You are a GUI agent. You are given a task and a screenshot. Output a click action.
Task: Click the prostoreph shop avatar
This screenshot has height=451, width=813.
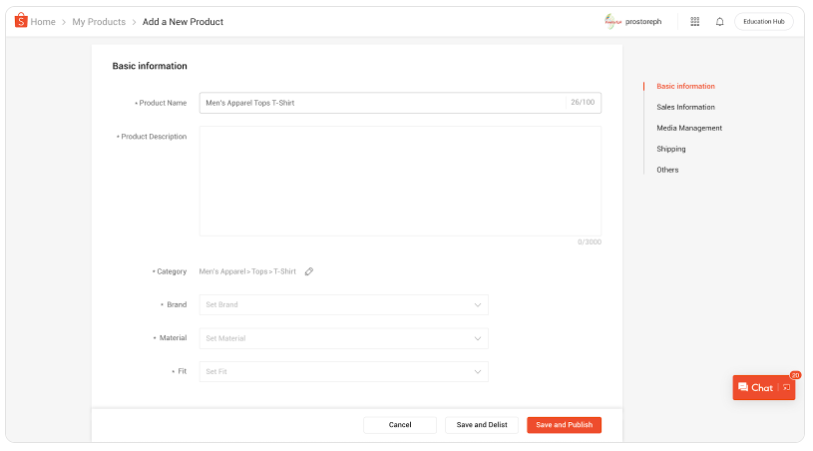pos(613,21)
